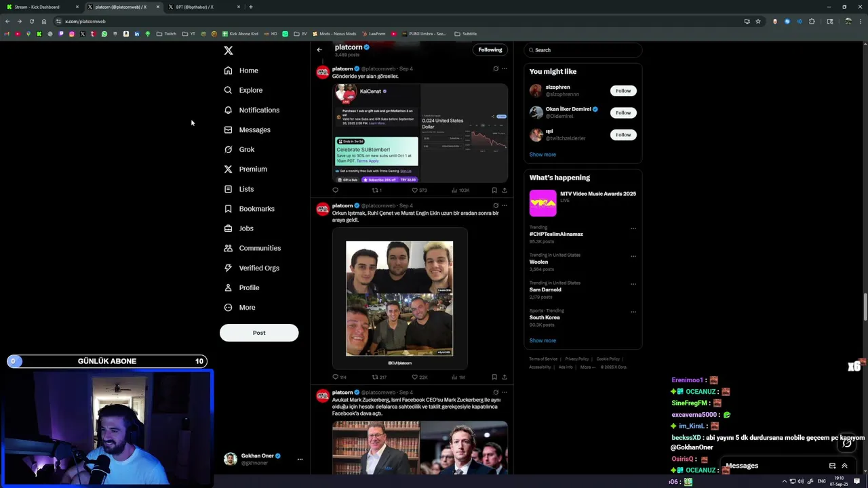Open Verified Orgs in the sidebar

click(x=252, y=268)
